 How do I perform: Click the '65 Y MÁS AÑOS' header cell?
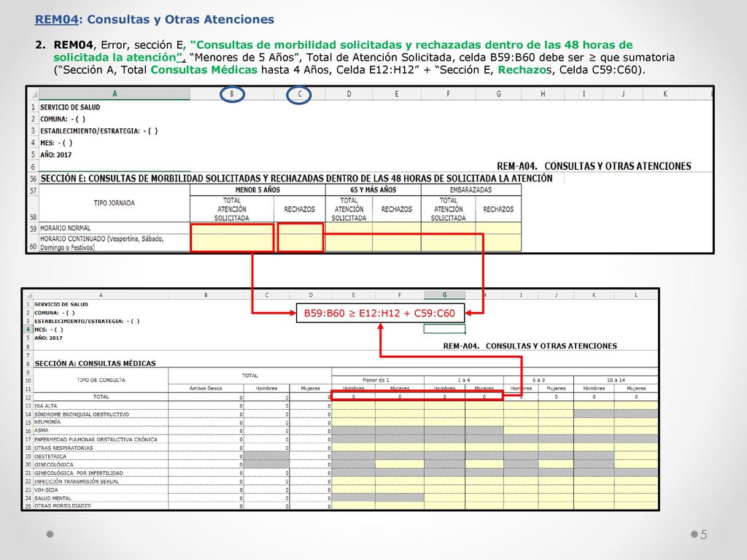pos(373,190)
